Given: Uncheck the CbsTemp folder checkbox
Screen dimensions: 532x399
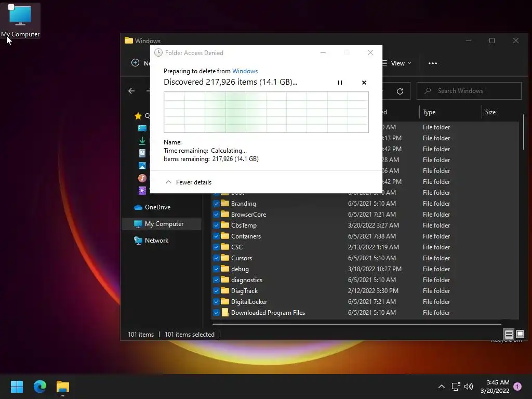Looking at the screenshot, I should (216, 225).
